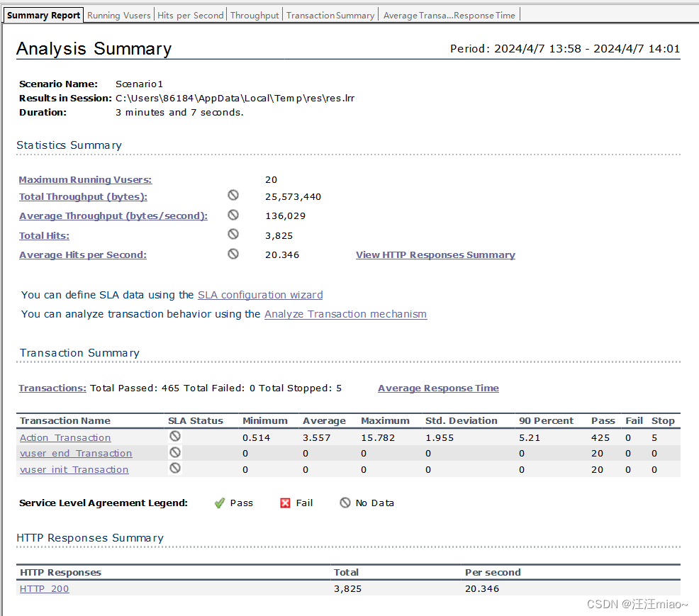Select the Period date range text
Image resolution: width=699 pixels, height=616 pixels.
[x=565, y=49]
